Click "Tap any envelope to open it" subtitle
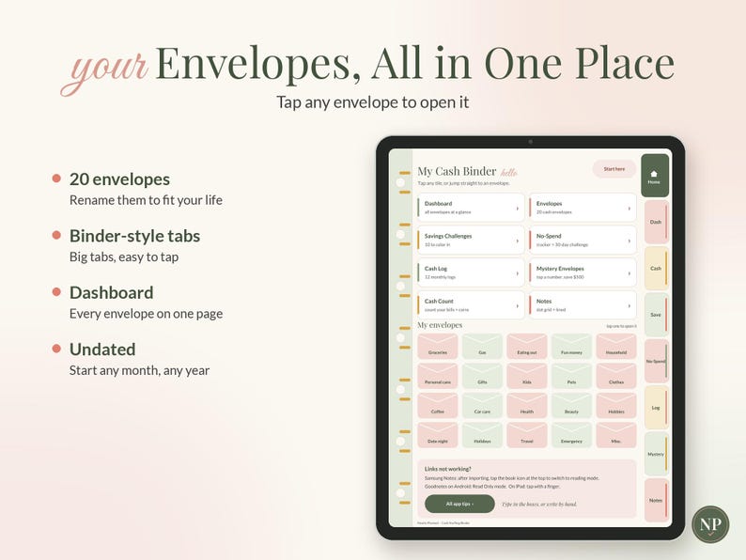 coord(373,102)
